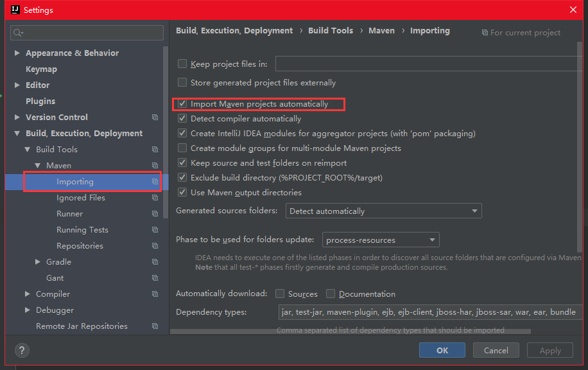Click Build, Execution, Deployment breadcrumb
This screenshot has height=370, width=588.
tap(234, 30)
